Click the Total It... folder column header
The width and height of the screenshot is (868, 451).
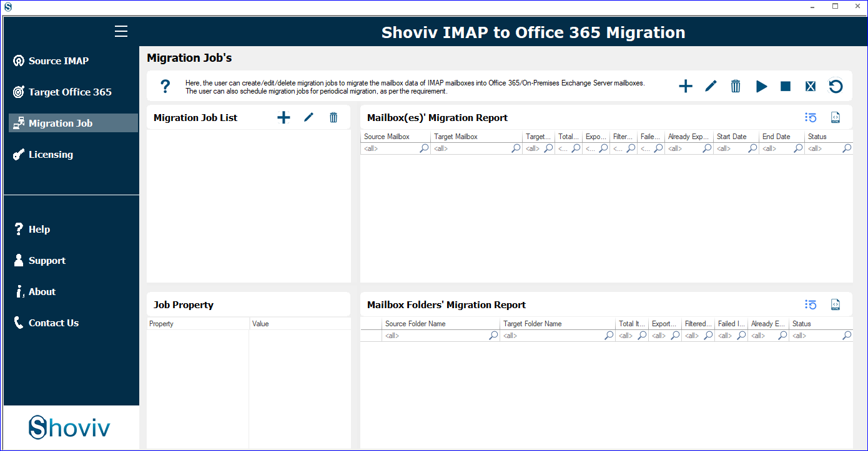632,324
